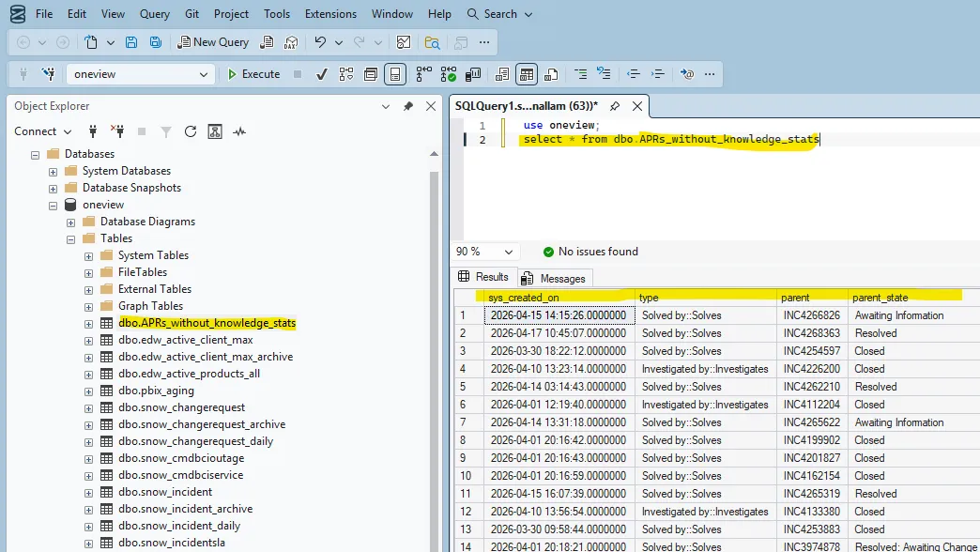Click the Object Explorer filter icon

pyautogui.click(x=165, y=131)
